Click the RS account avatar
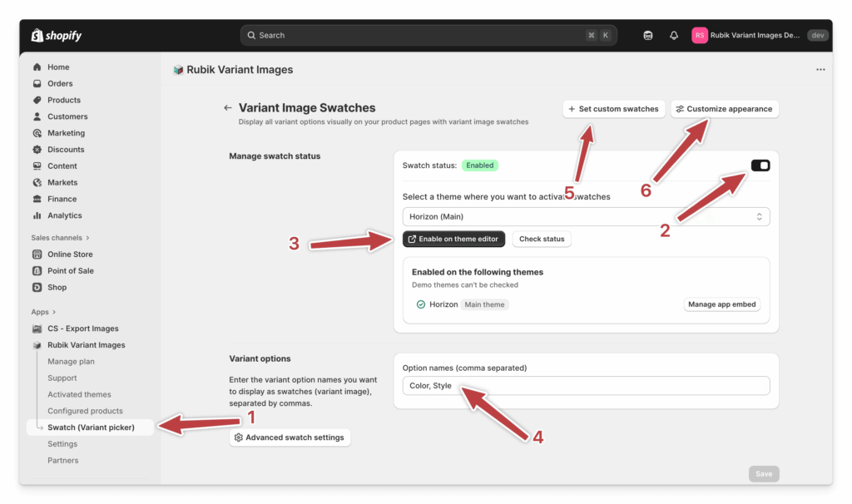Image resolution: width=852 pixels, height=504 pixels. [699, 35]
